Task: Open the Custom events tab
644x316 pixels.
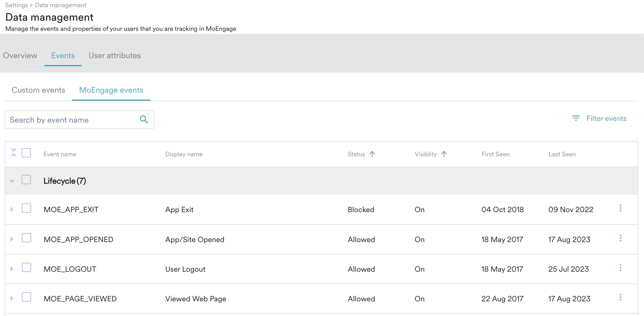Action: click(38, 90)
